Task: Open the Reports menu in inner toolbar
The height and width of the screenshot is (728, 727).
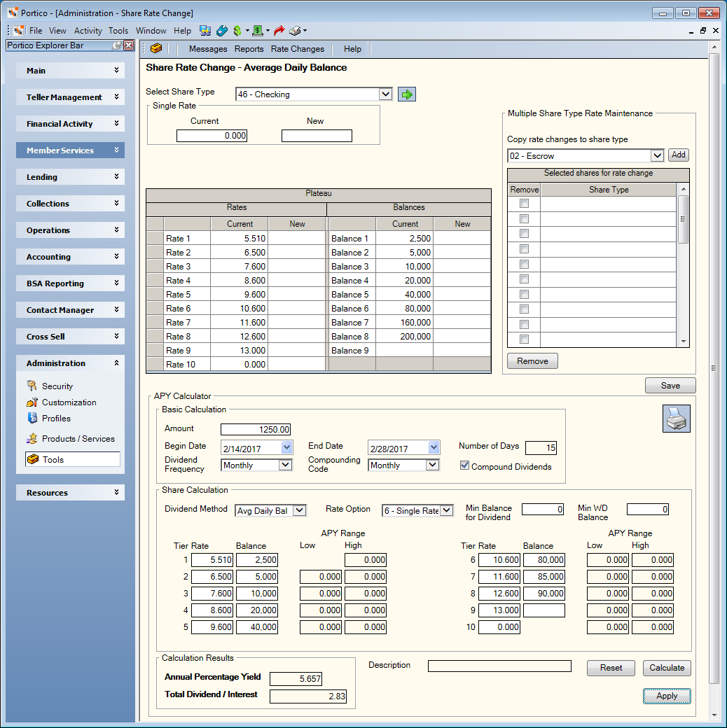Action: click(249, 49)
